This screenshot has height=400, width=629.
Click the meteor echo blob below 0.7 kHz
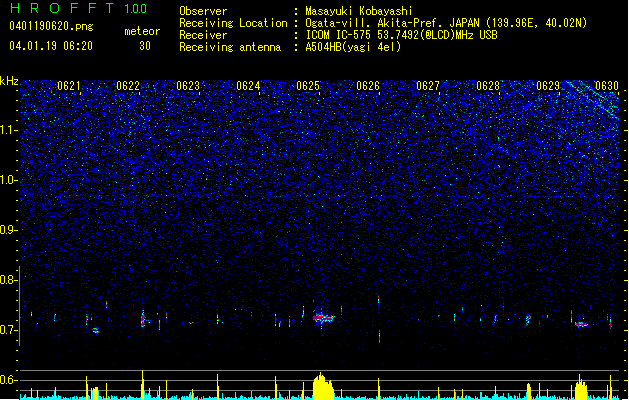click(95, 331)
